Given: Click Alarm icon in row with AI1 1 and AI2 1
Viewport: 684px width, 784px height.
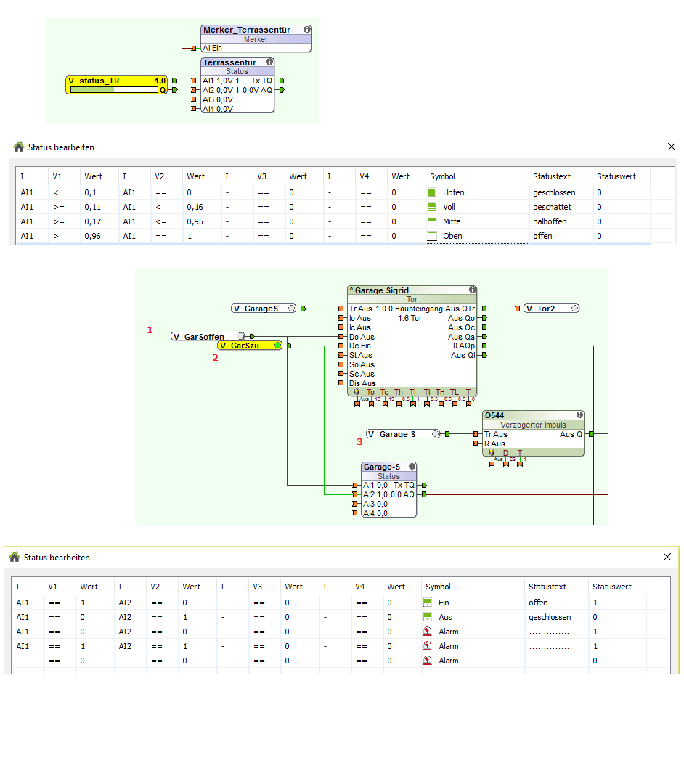Looking at the screenshot, I should coord(428,646).
